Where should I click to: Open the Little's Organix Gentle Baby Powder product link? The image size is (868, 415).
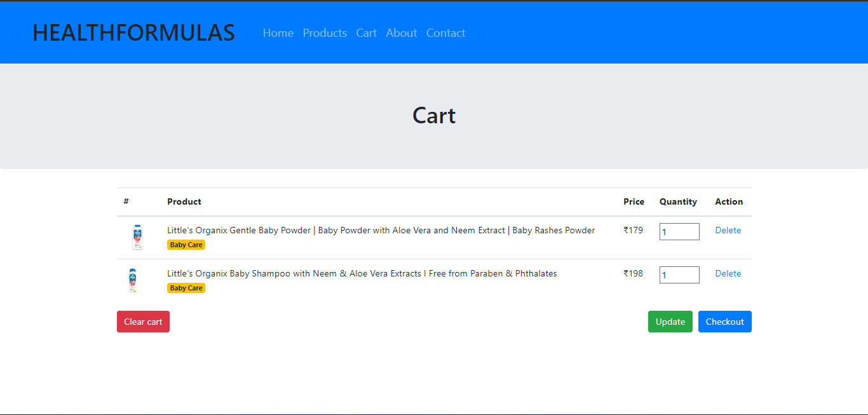381,230
